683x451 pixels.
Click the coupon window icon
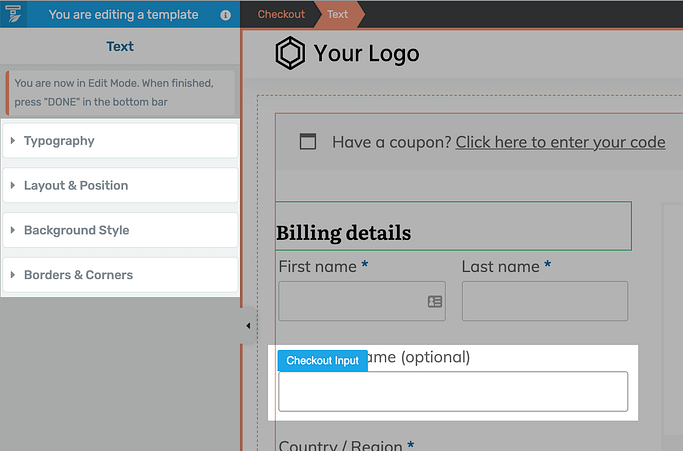(x=308, y=142)
